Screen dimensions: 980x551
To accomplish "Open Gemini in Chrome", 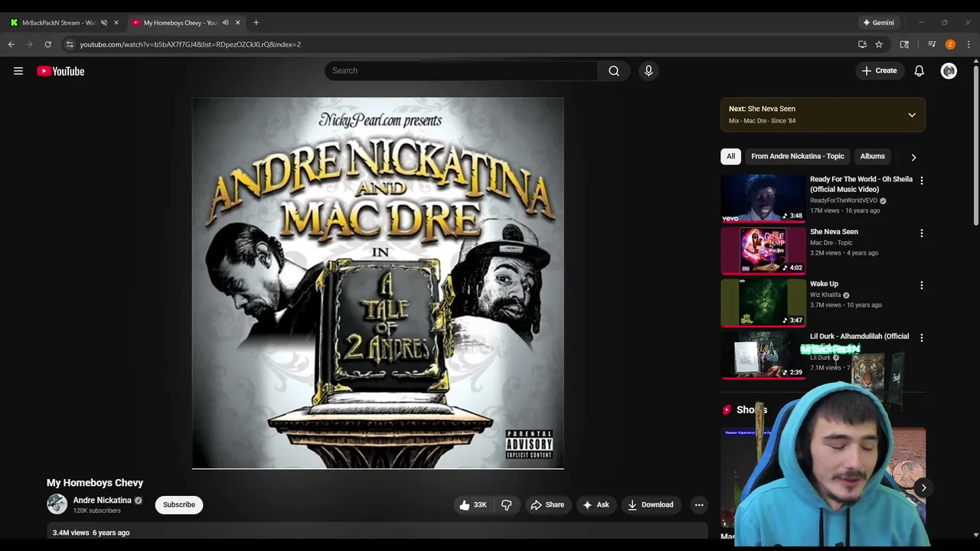I will point(877,22).
